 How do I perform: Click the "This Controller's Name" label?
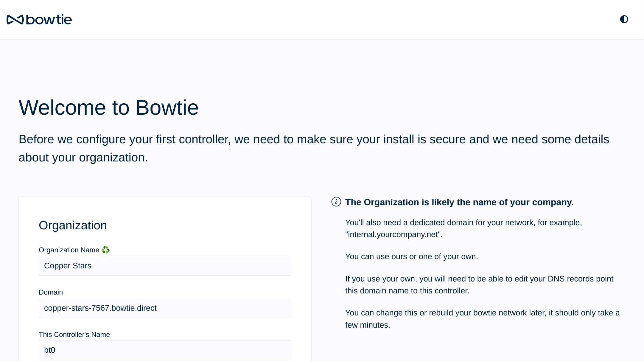[74, 334]
